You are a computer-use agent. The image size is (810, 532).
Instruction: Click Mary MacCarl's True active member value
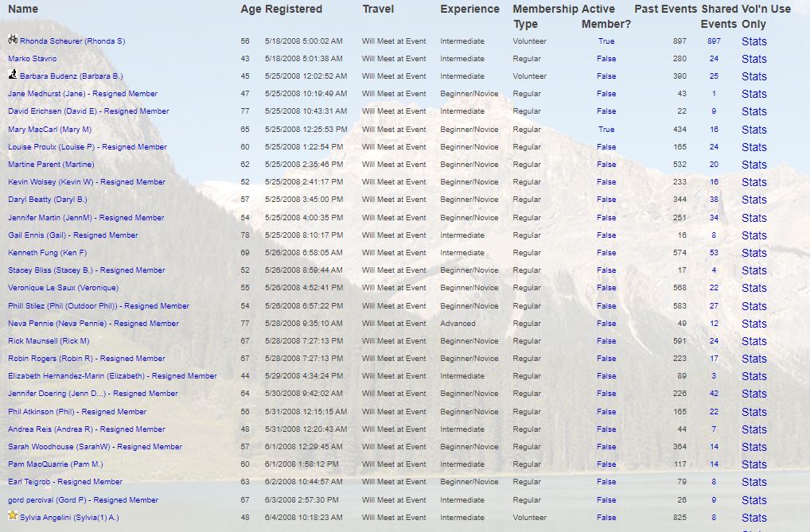coord(606,130)
